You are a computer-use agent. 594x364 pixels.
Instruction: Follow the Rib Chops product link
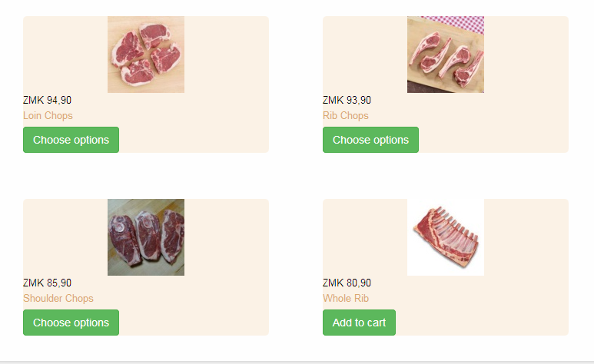(346, 115)
